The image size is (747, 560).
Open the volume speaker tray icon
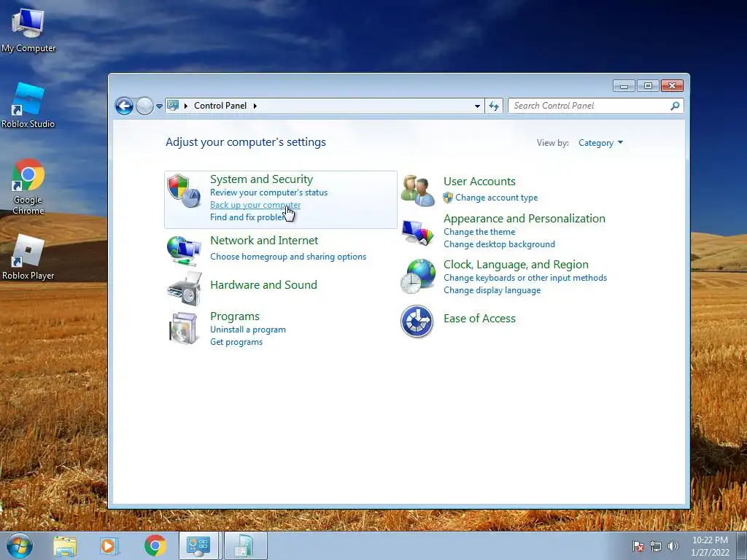point(673,546)
